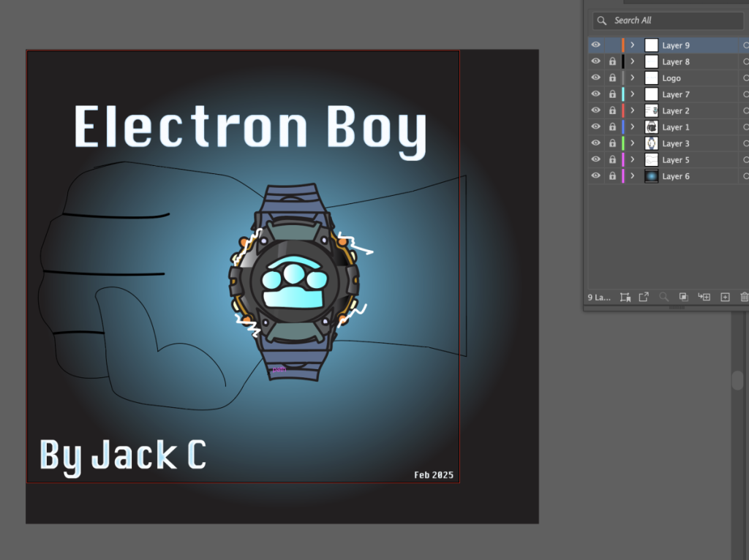This screenshot has width=749, height=560.
Task: Click the Create New Layer plus icon
Action: (x=725, y=297)
